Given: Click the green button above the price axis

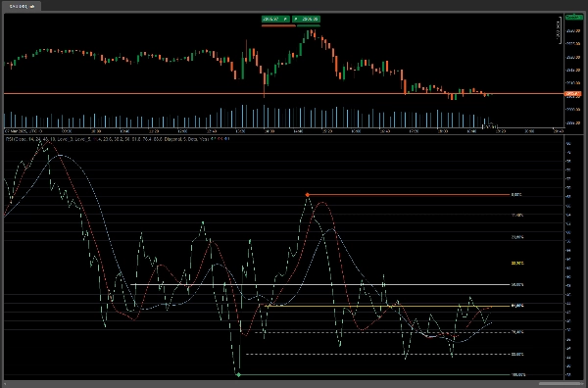Looking at the screenshot, I should pyautogui.click(x=573, y=17).
